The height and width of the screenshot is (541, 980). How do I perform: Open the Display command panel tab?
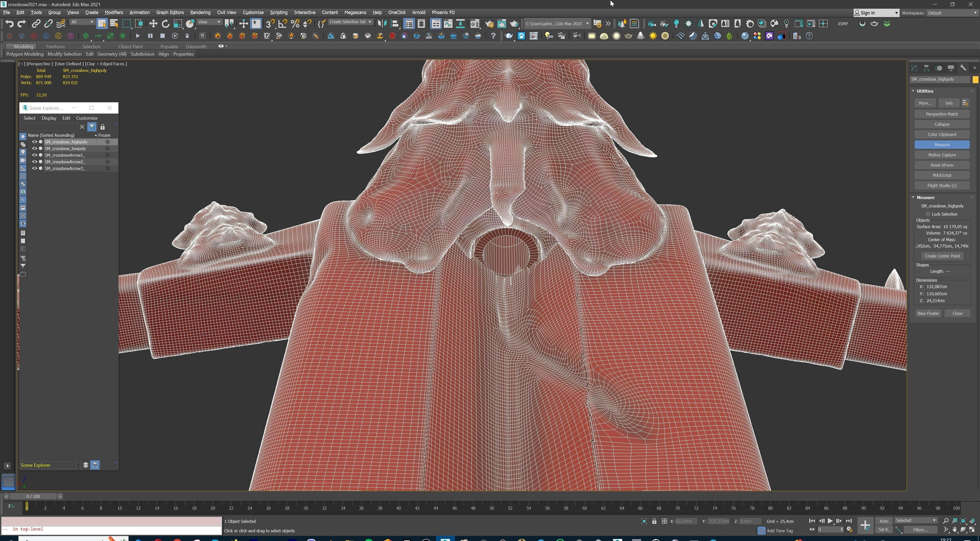pos(951,68)
